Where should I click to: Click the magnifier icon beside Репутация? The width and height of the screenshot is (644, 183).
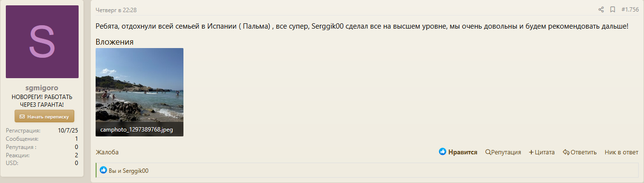click(488, 152)
